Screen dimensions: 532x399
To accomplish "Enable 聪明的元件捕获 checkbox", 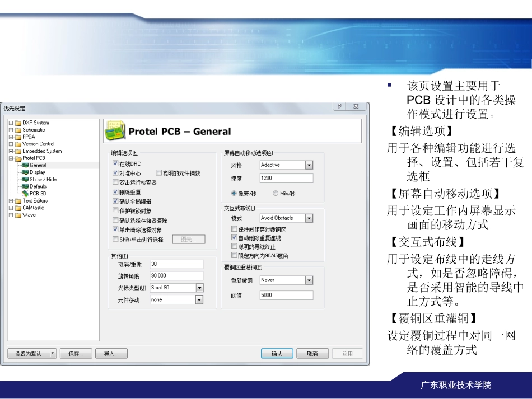I will point(158,173).
